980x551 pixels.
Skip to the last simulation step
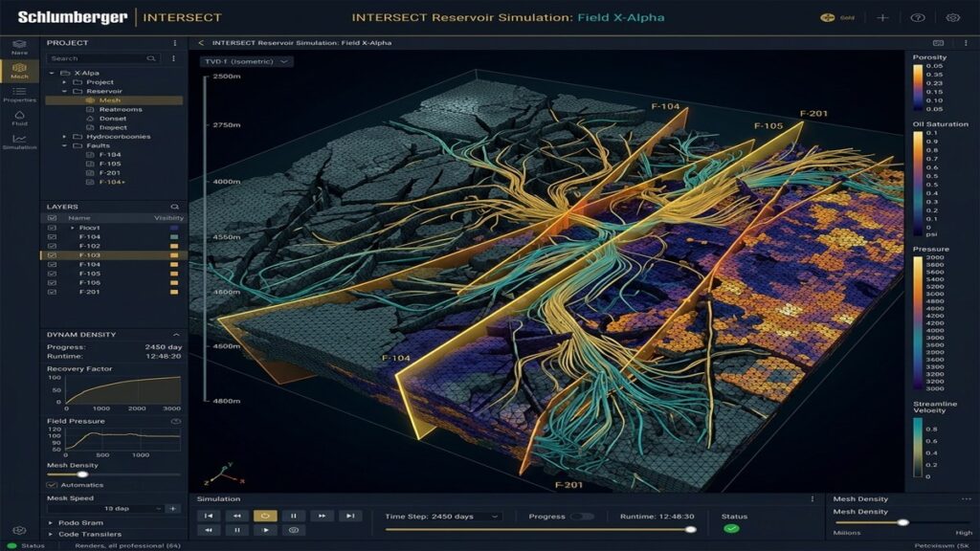(350, 516)
